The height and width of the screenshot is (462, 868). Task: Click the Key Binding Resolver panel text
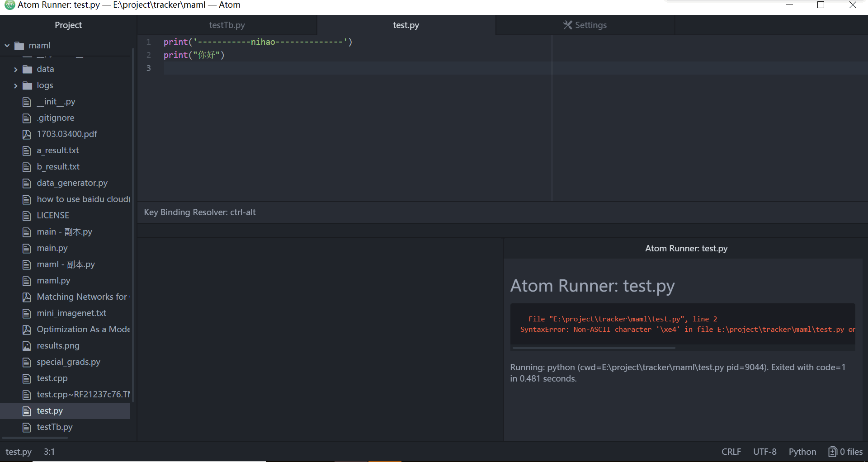(200, 212)
